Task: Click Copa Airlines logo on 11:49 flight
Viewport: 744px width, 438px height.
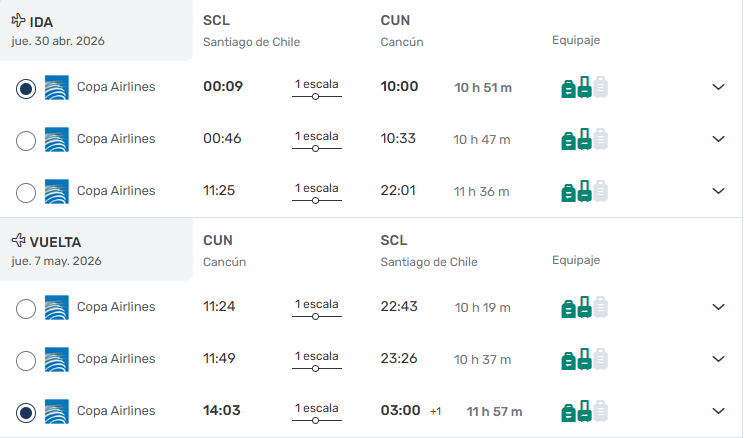Action: pyautogui.click(x=57, y=360)
